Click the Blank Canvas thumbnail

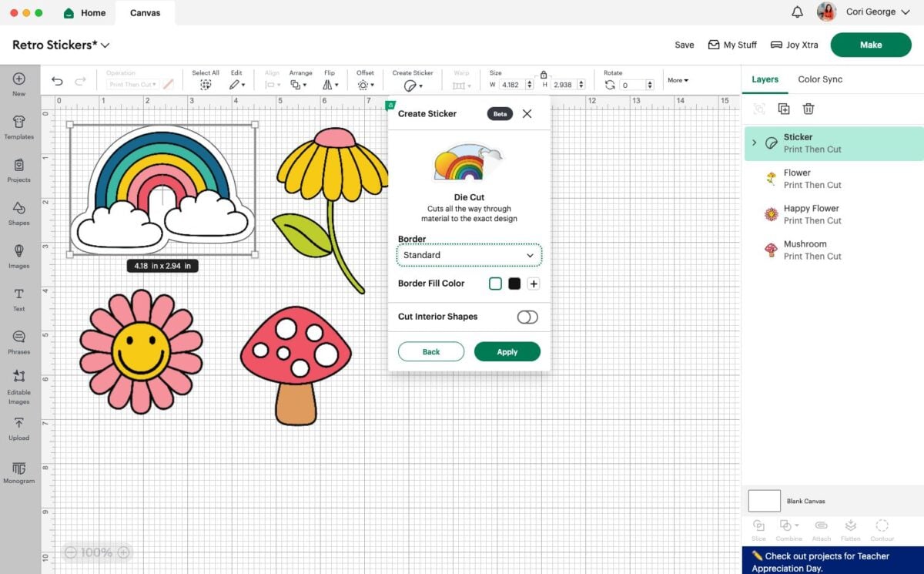pyautogui.click(x=765, y=501)
